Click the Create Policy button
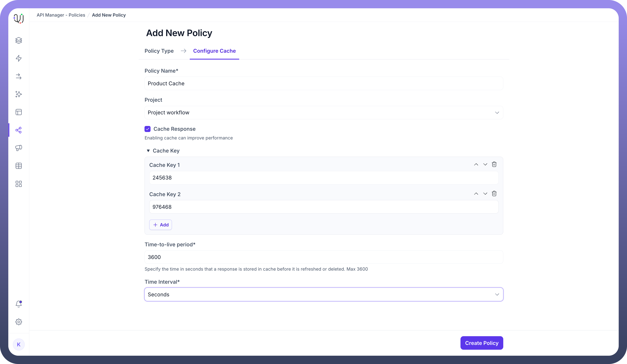 click(x=481, y=343)
